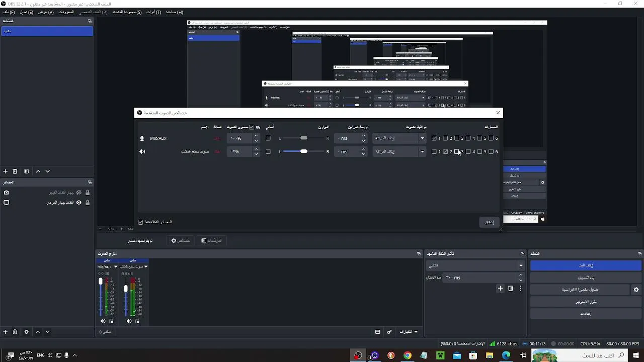Open audio monitoring dropdown for Mic/Aux
Viewport: 644px width, 362px height.
(399, 138)
